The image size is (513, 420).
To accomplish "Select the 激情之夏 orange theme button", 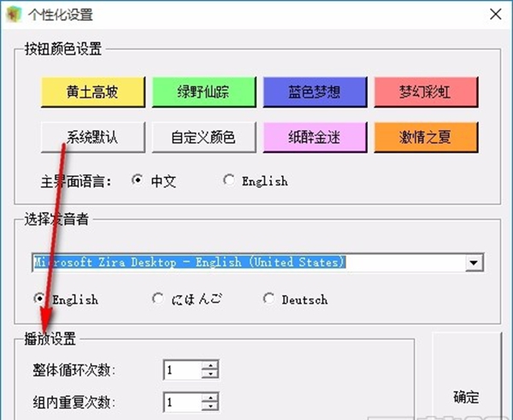I will tap(426, 137).
